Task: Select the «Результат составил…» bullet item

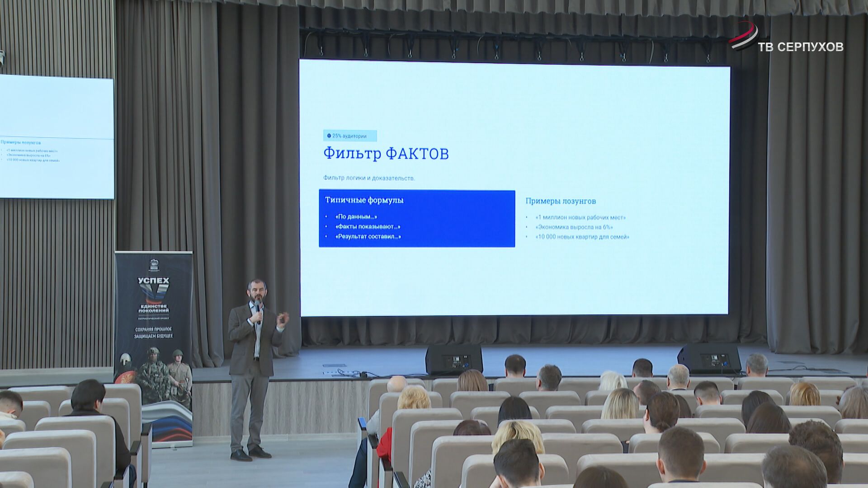Action: click(x=368, y=237)
